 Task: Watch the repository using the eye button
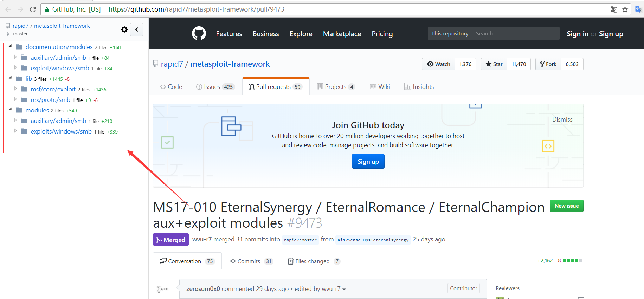pos(438,64)
